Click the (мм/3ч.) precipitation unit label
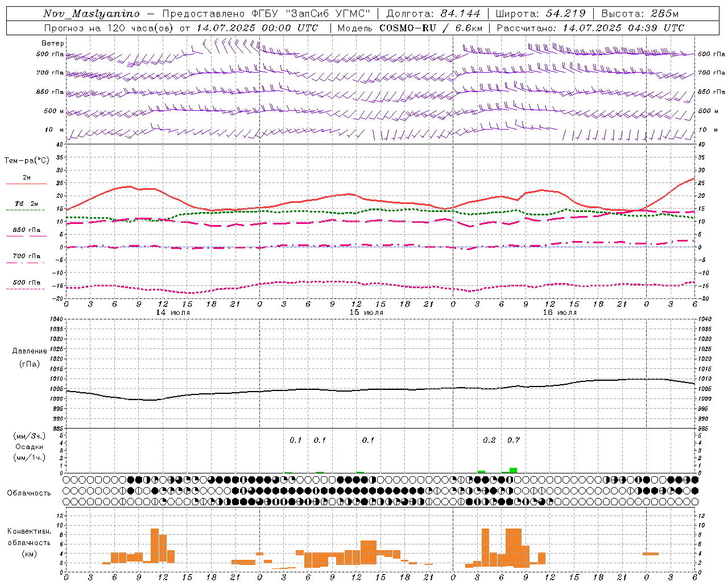 tap(30, 436)
